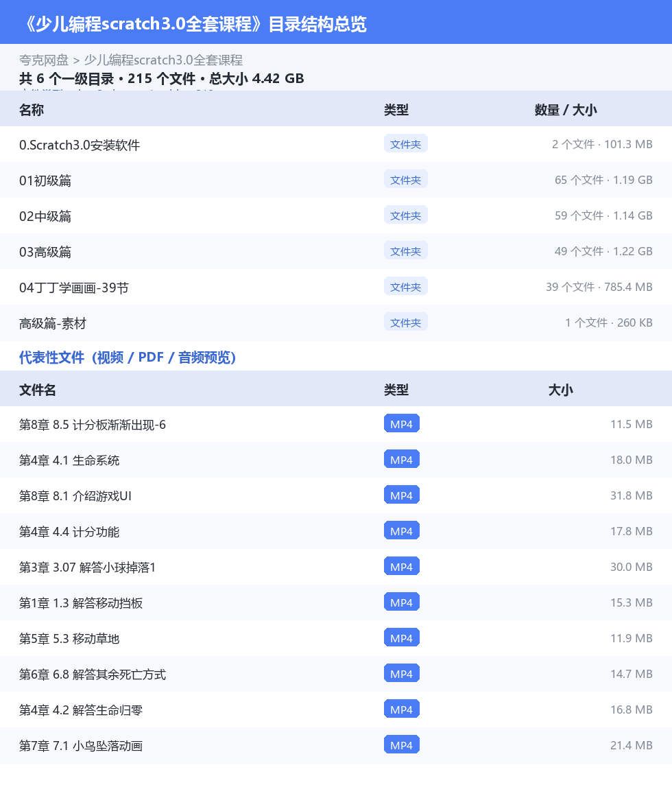Open the 少儿编程scratch3.0全套课程 breadcrumb
This screenshot has width=672, height=785.
coord(163,60)
